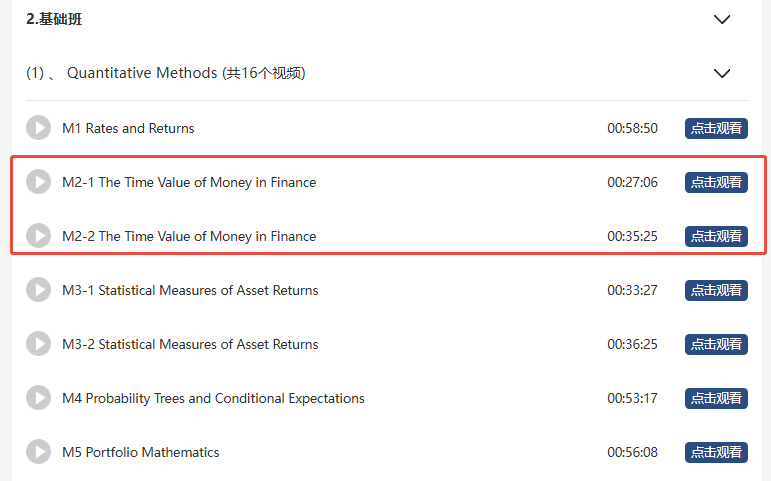
Task: Click play icon for M5 Portfolio Mathematics
Action: tap(38, 452)
